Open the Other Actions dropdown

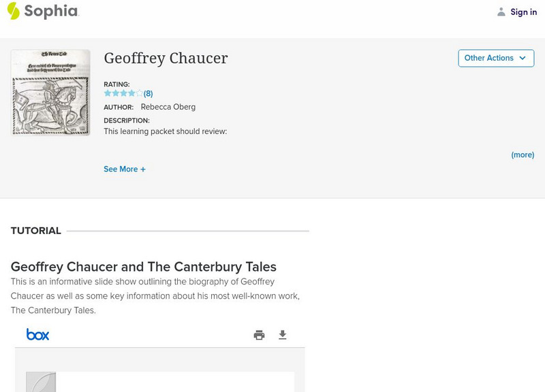489,58
